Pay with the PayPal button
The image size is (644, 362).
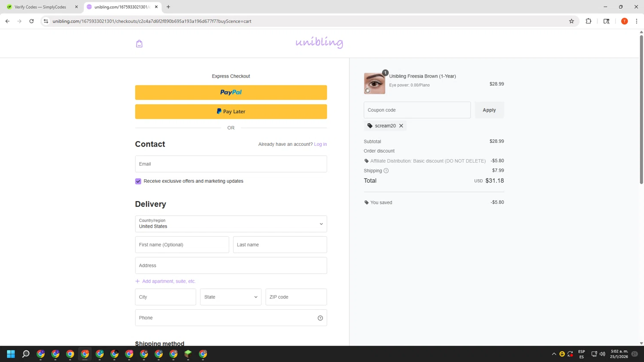(x=231, y=92)
